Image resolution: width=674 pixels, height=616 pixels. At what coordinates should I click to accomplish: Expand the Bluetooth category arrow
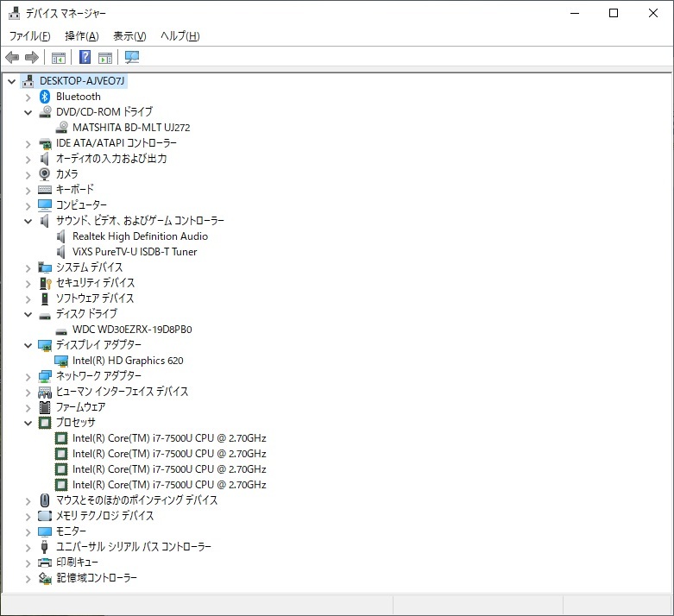(x=28, y=97)
